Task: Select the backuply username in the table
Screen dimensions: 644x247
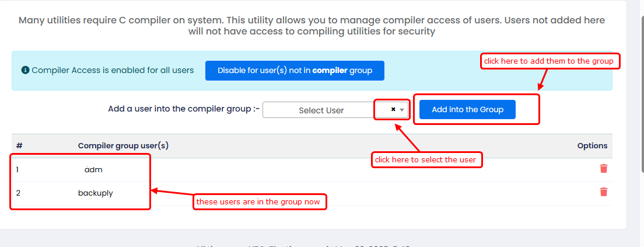Action: [95, 193]
